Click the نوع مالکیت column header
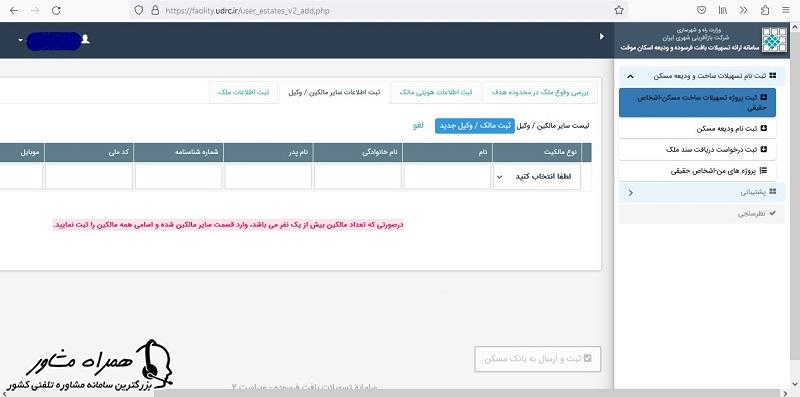 click(x=538, y=153)
